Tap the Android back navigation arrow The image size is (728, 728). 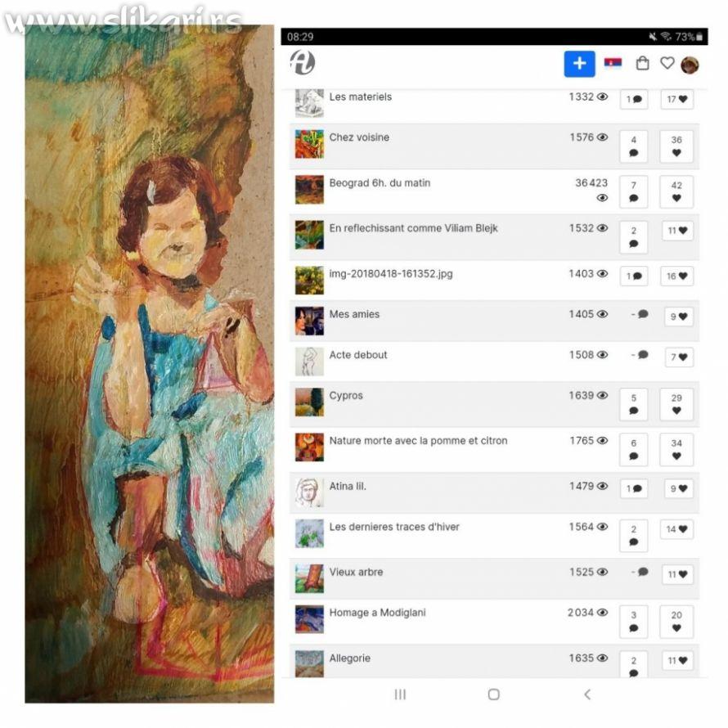[587, 694]
